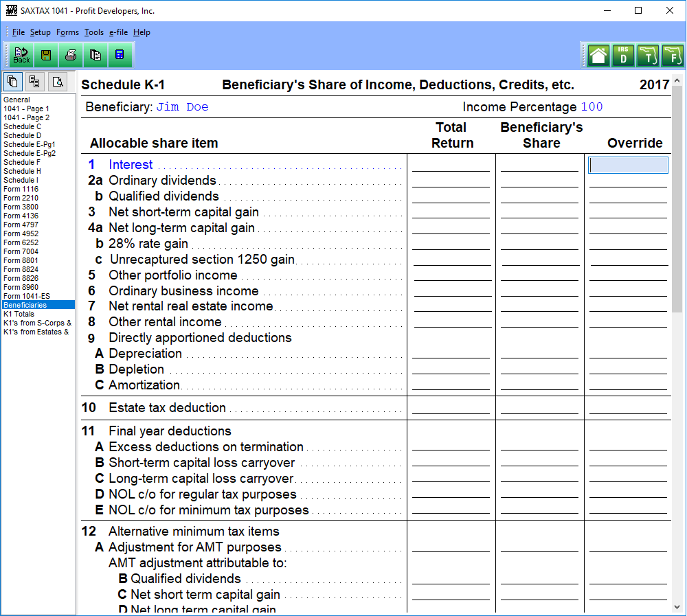687x616 pixels.
Task: Open Schedule E-Pg2 from list
Action: (x=38, y=153)
